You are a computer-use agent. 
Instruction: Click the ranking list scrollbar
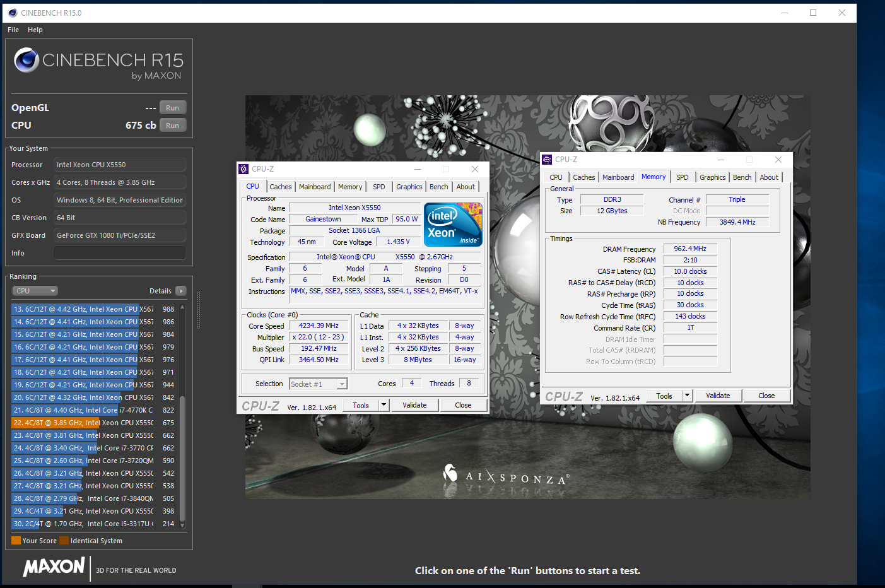point(182,457)
